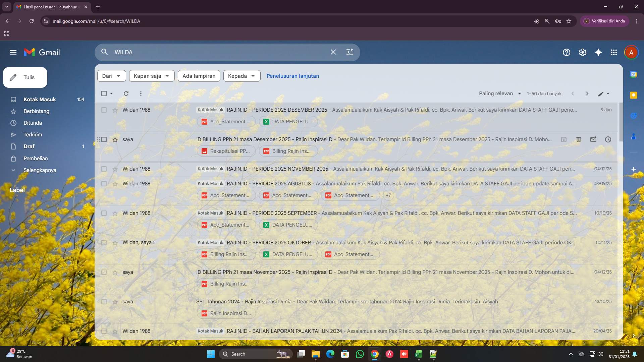Open Gmail settings gear
The height and width of the screenshot is (362, 644).
[582, 52]
